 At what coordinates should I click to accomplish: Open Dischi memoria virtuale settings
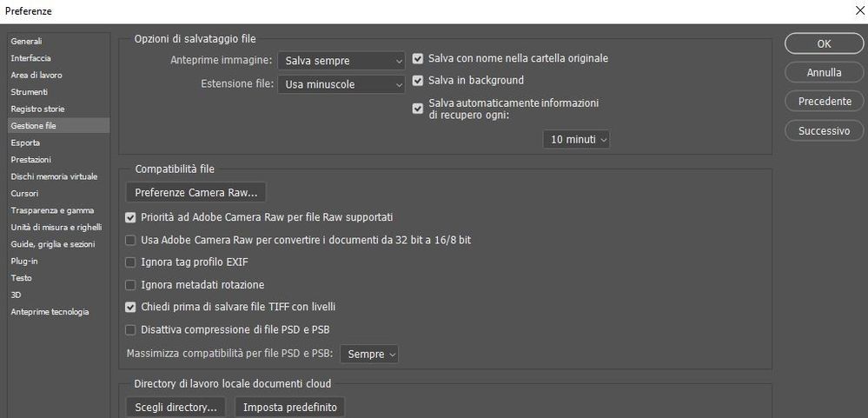pos(58,176)
